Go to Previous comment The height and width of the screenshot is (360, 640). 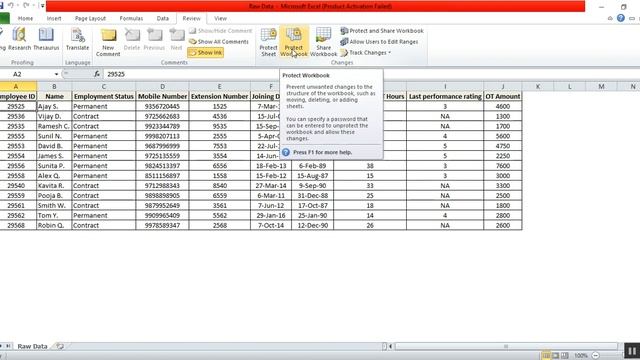(x=154, y=39)
